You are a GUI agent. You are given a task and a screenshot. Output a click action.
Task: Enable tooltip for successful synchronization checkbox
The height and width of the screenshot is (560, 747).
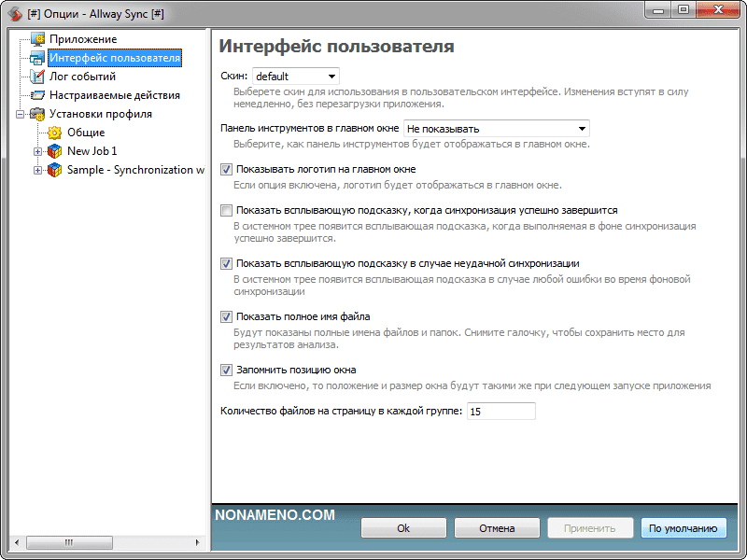pos(226,211)
